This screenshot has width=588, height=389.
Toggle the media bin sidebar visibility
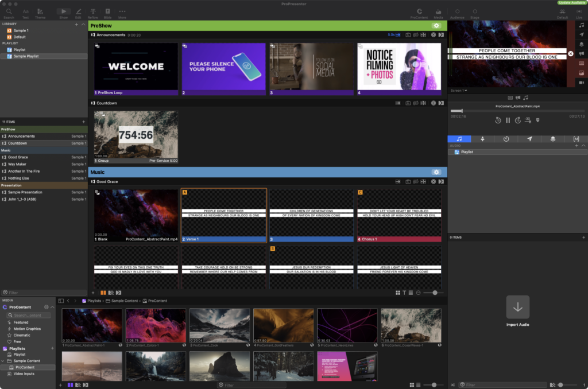click(61, 301)
